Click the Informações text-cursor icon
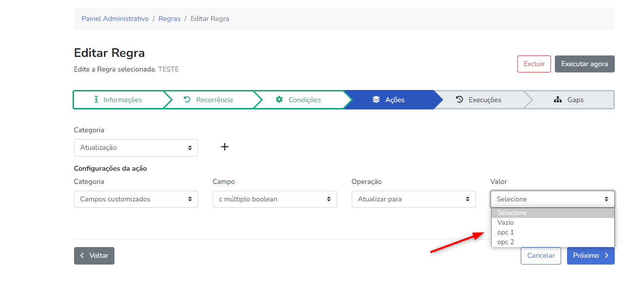The width and height of the screenshot is (644, 303). (96, 100)
